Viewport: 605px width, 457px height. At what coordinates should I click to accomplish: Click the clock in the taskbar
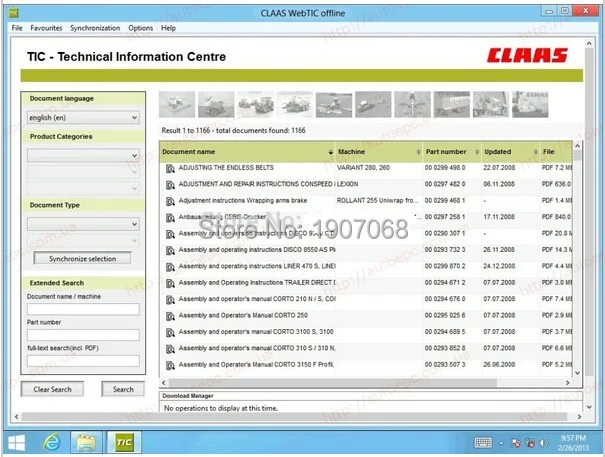tap(573, 443)
